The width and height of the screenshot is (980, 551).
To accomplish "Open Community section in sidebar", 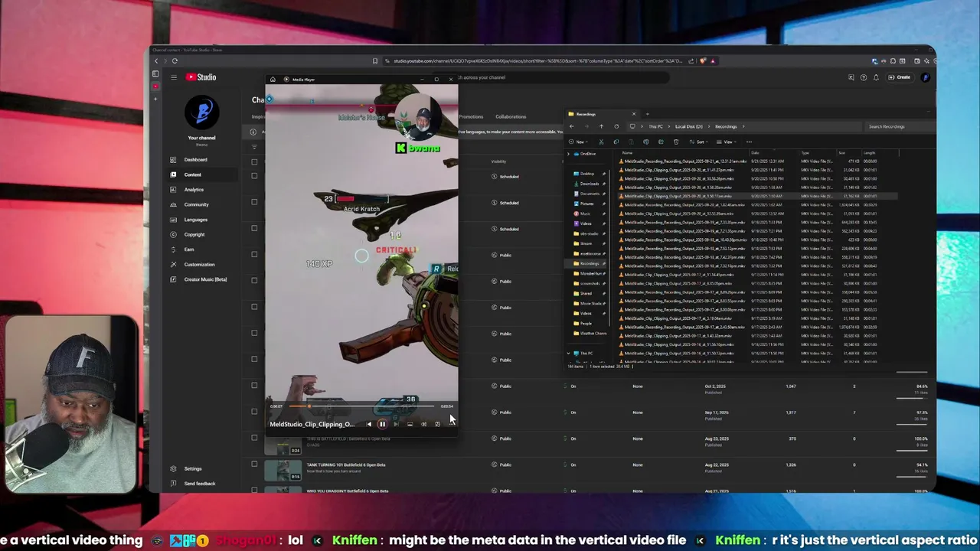I will click(x=196, y=204).
